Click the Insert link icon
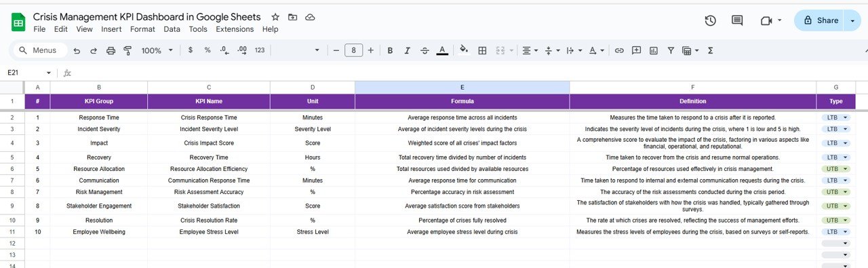 click(619, 50)
